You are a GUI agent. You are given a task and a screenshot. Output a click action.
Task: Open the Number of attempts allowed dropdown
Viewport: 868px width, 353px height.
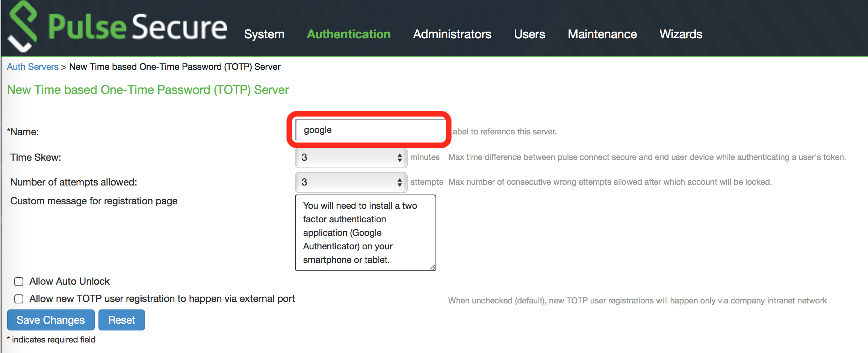point(351,182)
